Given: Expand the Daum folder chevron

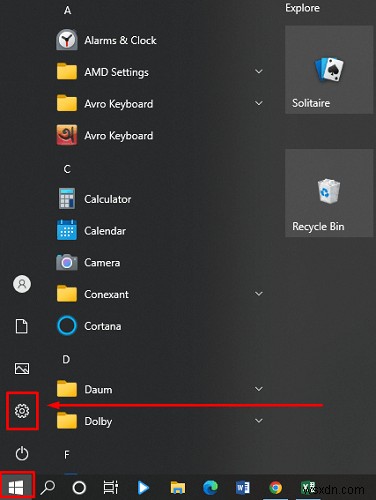Looking at the screenshot, I should 259,389.
